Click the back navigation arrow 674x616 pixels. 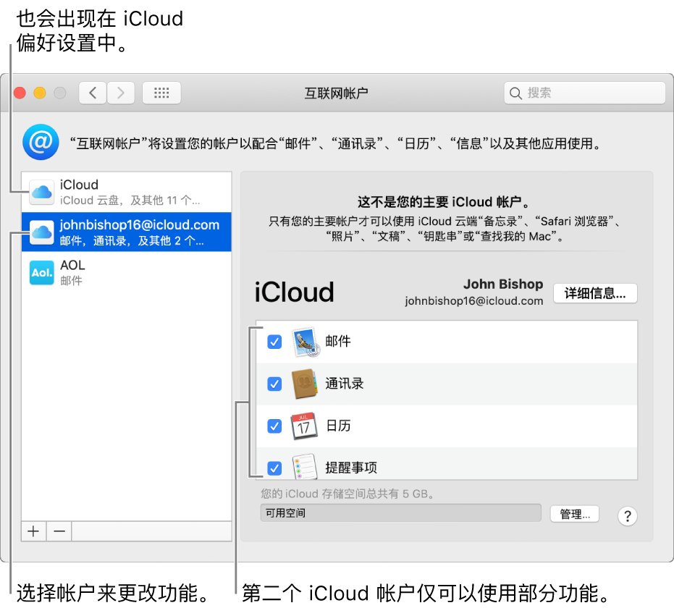click(x=93, y=93)
